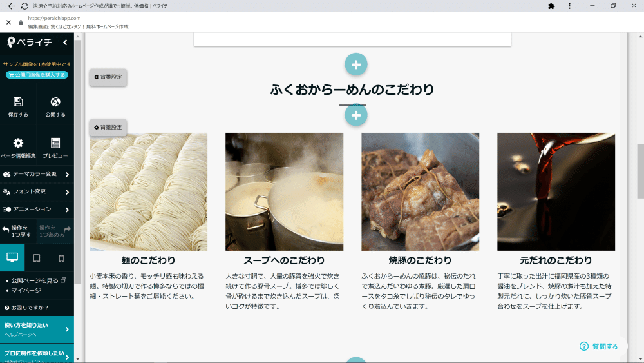Reload the page with refresh icon
The width and height of the screenshot is (644, 363).
tap(24, 6)
